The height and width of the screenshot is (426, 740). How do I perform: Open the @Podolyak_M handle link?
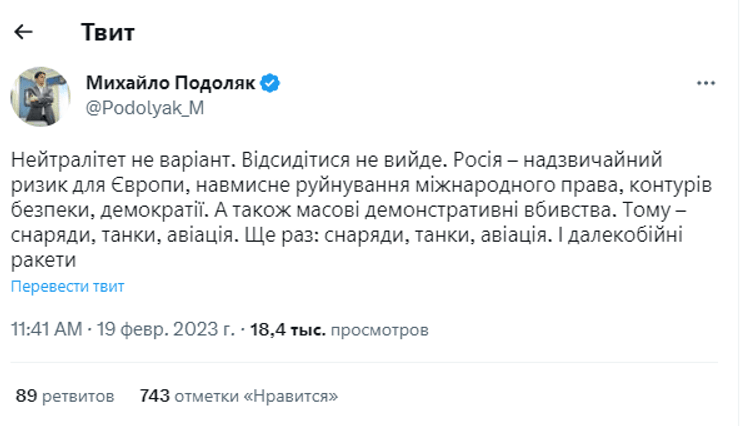click(x=145, y=109)
